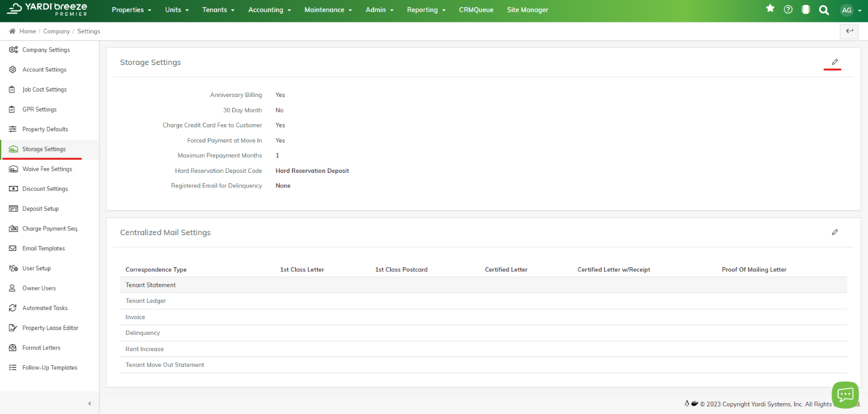This screenshot has width=868, height=414.
Task: Select Email Templates in the sidebar
Action: point(43,249)
